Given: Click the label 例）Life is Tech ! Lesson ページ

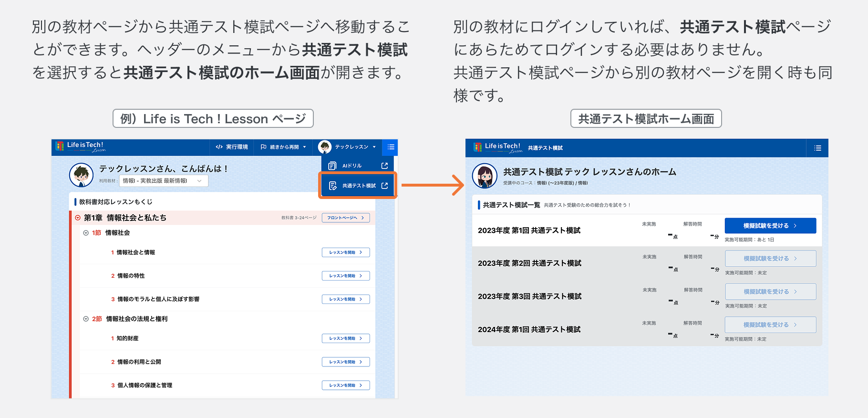Looking at the screenshot, I should [213, 119].
